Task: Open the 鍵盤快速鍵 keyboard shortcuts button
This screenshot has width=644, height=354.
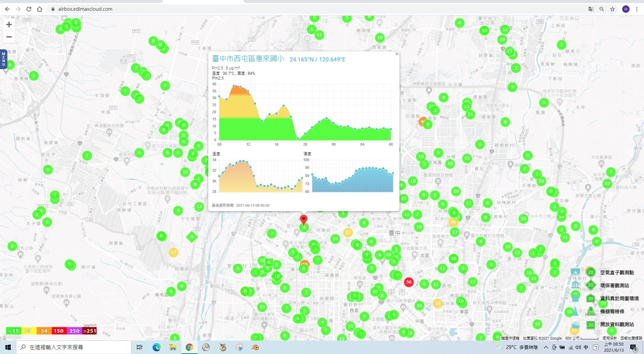Action: click(x=510, y=338)
